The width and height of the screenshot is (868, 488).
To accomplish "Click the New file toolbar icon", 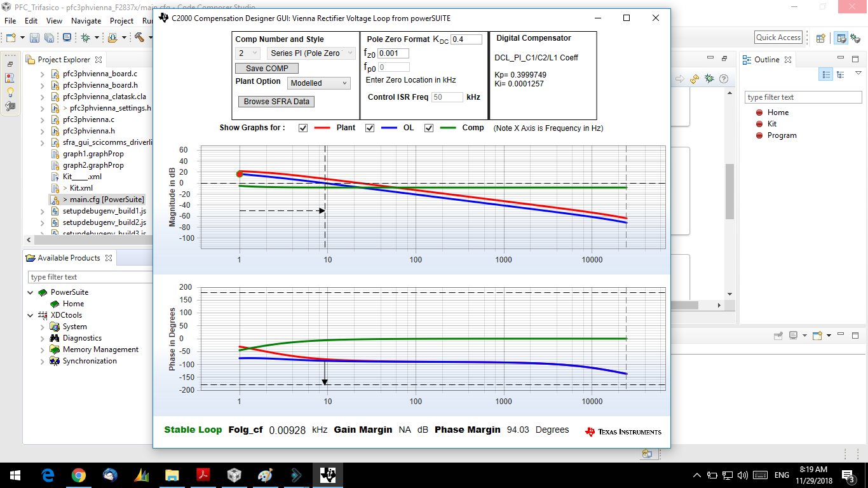I will pos(10,37).
